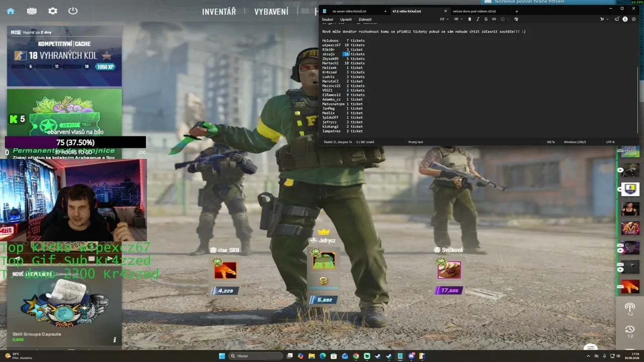This screenshot has height=362, width=644.
Task: Open the Kompetitivní Cache mission card
Action: click(x=64, y=56)
